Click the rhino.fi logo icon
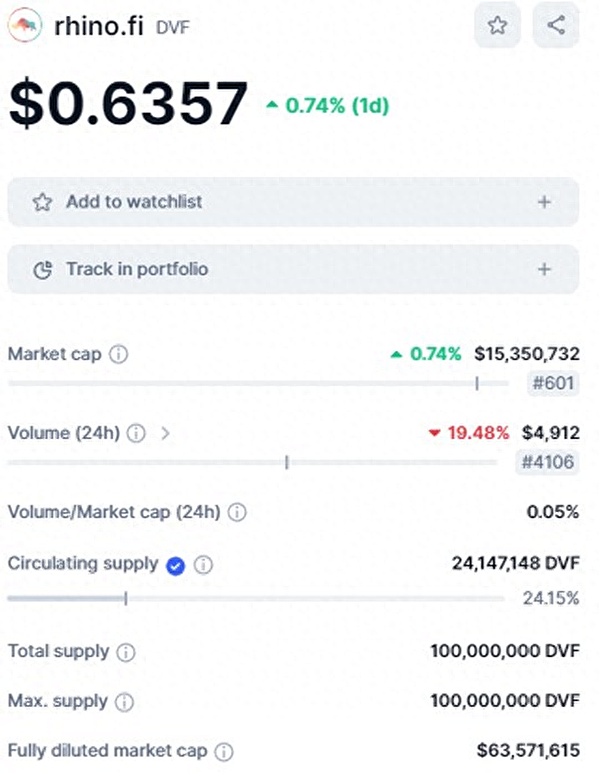 26,27
